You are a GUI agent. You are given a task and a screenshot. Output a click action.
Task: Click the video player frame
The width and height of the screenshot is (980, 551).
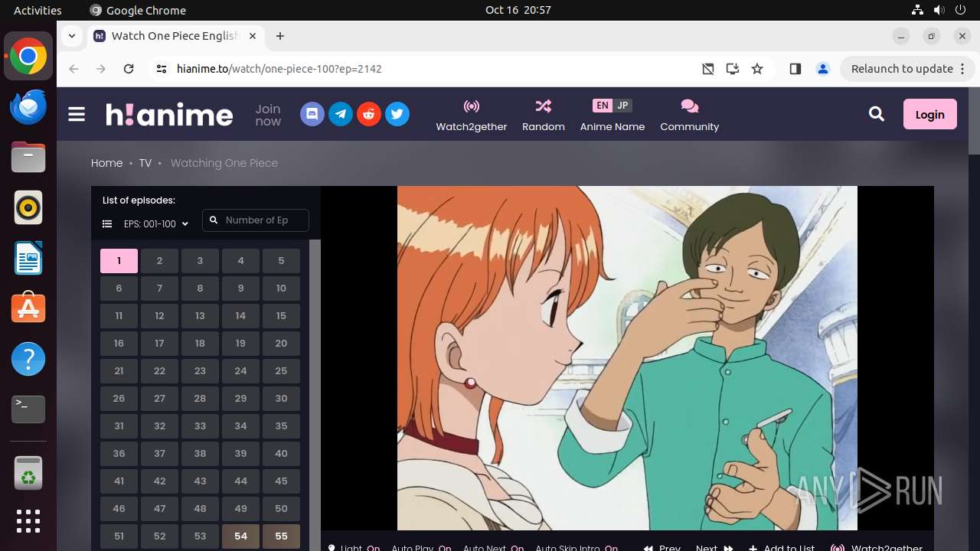627,358
